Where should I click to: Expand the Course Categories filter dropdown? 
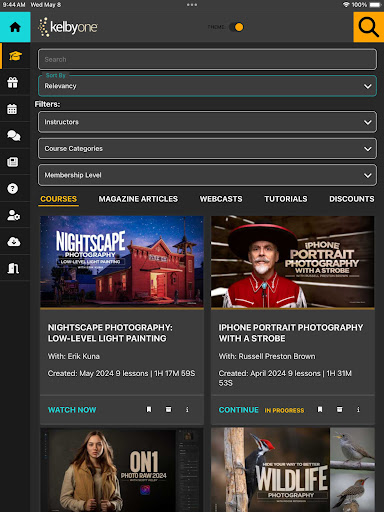tap(207, 148)
